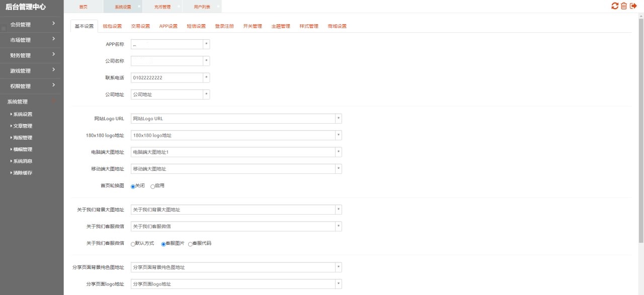This screenshot has width=644, height=295.
Task: Switch to the 用户列表 page tab
Action: (x=202, y=7)
